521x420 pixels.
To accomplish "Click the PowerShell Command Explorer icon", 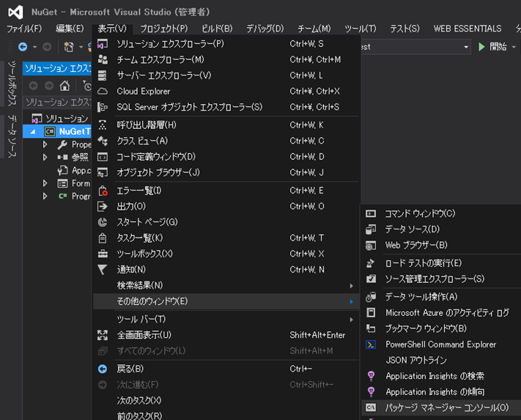I will click(x=371, y=345).
